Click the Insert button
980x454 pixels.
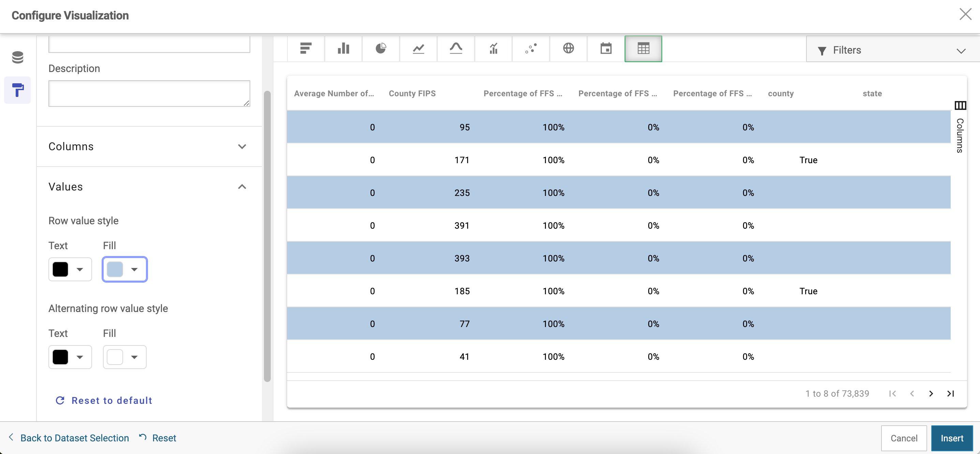(x=952, y=438)
